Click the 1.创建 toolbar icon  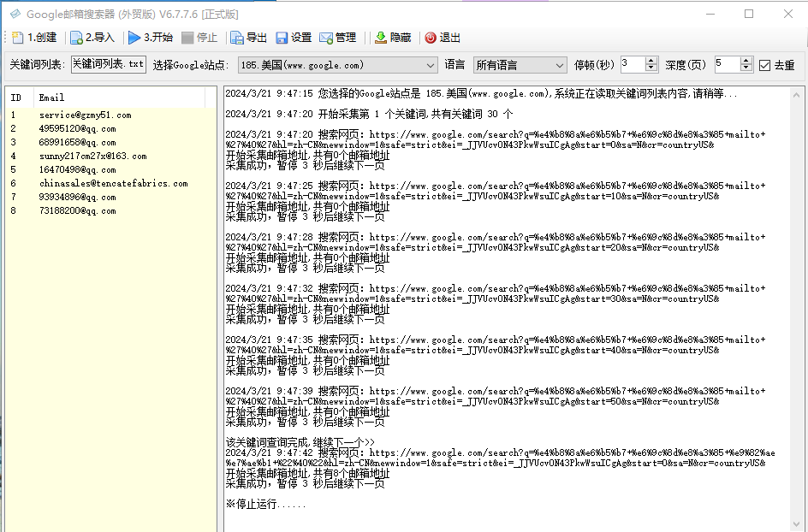(17, 38)
